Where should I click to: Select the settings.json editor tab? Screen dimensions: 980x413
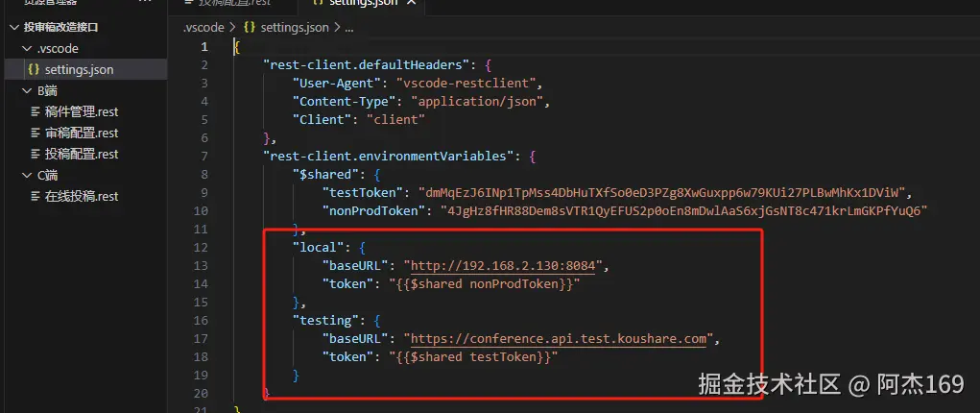pyautogui.click(x=364, y=3)
